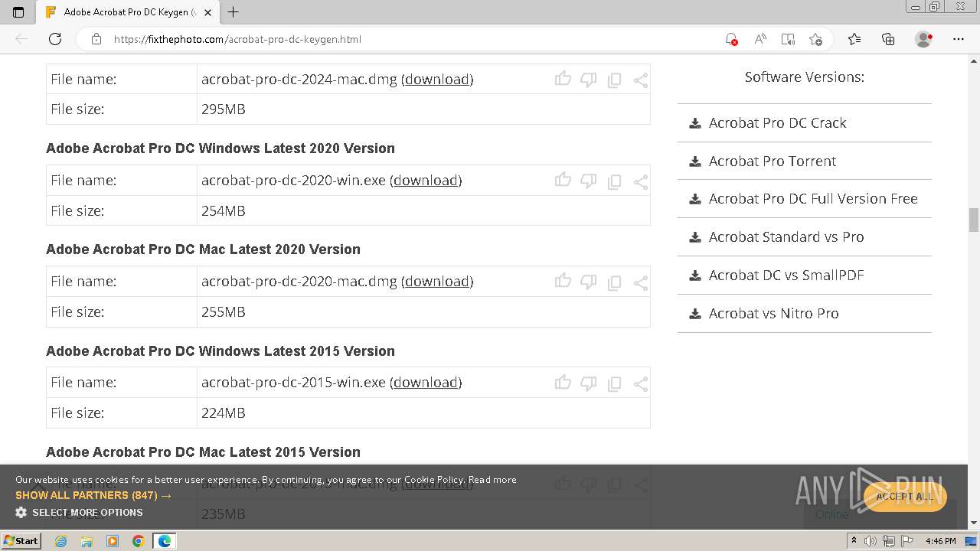Refresh the browser page
Image resolution: width=980 pixels, height=551 pixels.
tap(55, 39)
